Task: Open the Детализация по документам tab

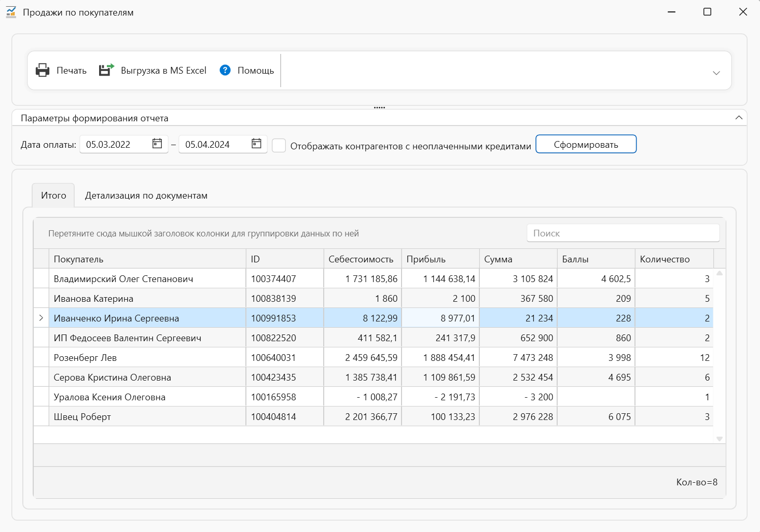Action: [x=146, y=195]
